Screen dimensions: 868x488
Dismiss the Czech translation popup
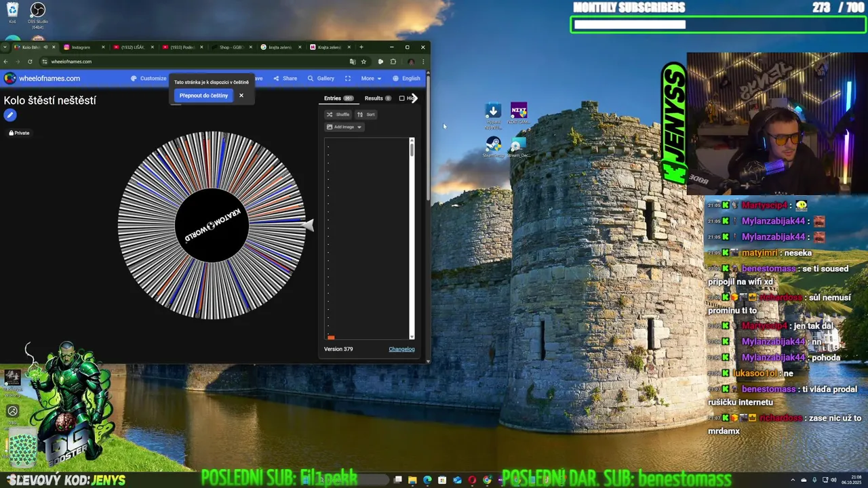click(x=241, y=96)
